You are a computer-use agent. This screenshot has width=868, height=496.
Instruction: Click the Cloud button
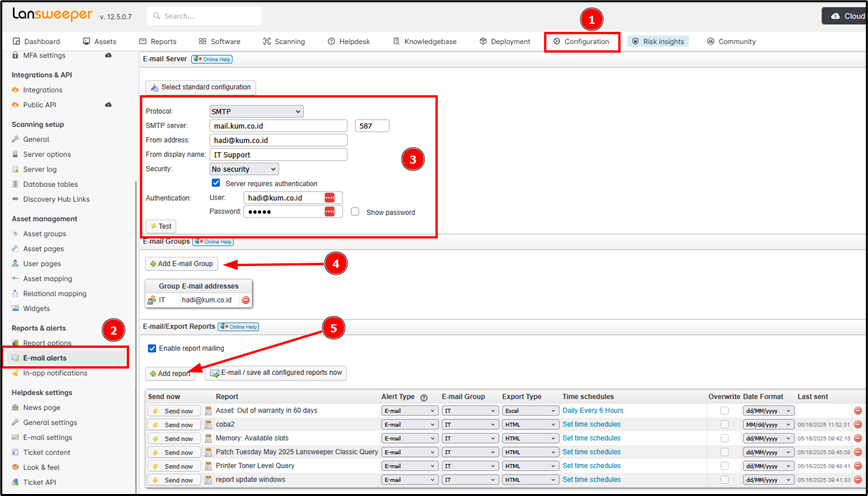[x=845, y=16]
